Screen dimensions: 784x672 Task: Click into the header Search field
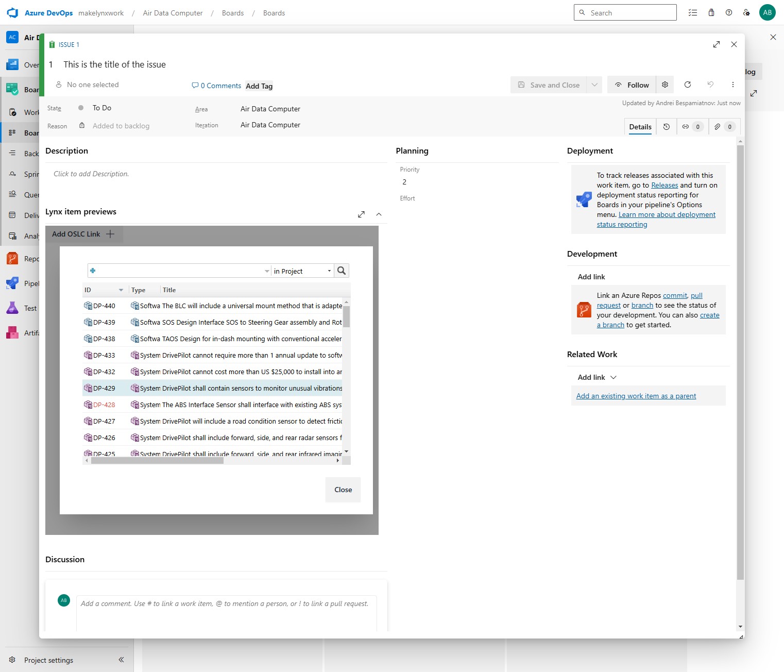click(625, 12)
